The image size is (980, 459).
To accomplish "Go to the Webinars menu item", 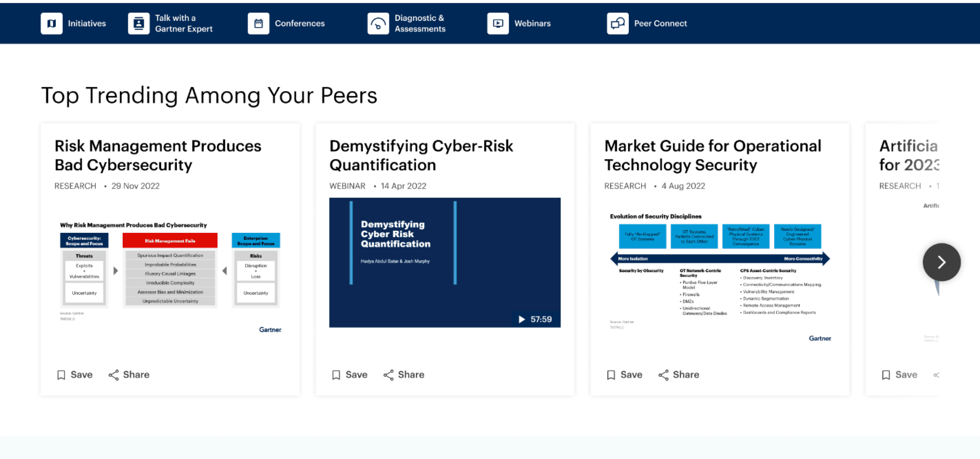I will tap(533, 24).
